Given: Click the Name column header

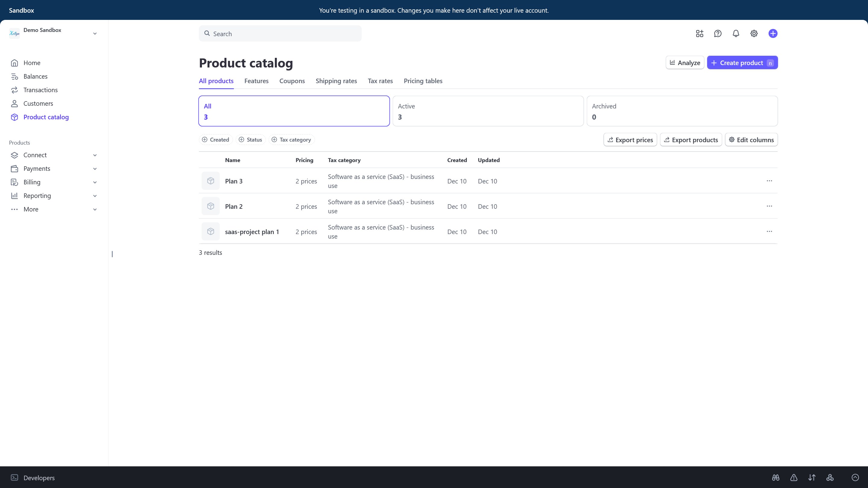Looking at the screenshot, I should [x=232, y=160].
